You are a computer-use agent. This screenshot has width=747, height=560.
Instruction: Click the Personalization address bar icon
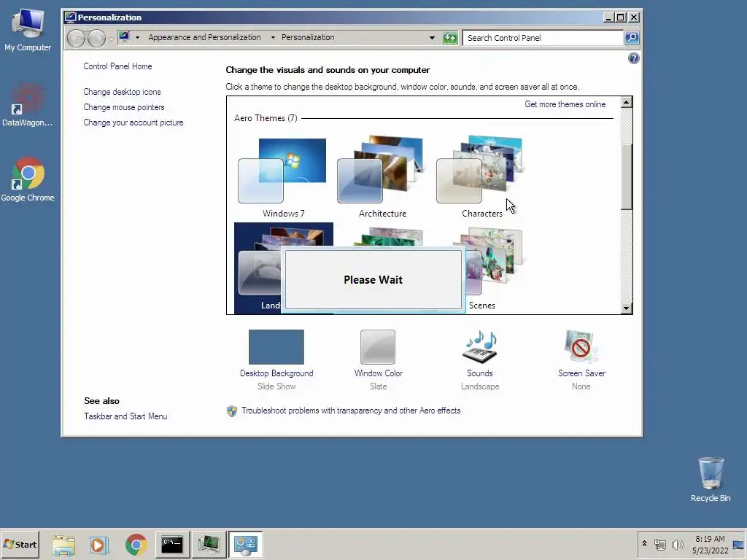124,36
